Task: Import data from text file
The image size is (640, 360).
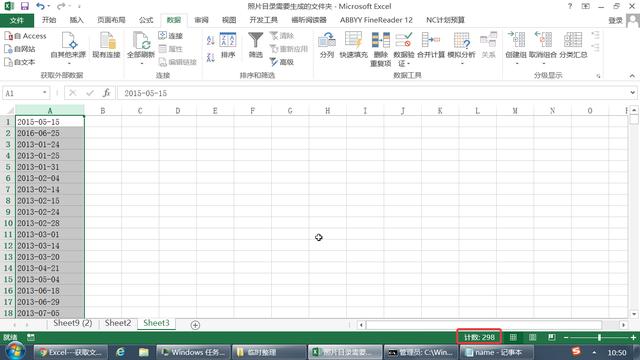Action: (x=20, y=62)
